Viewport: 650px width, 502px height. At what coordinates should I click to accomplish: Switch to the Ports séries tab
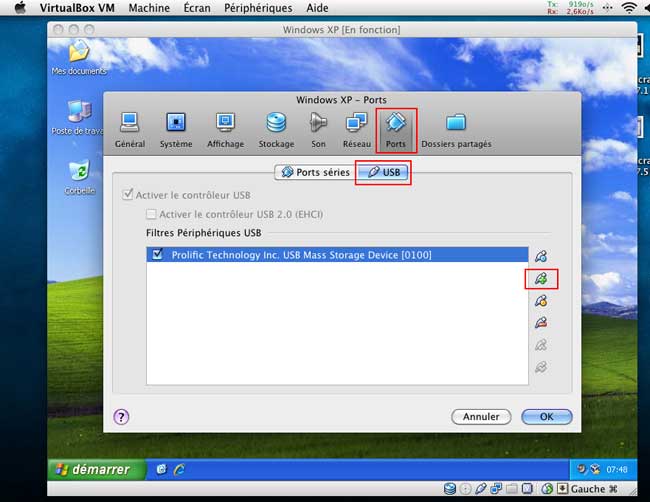tap(315, 172)
